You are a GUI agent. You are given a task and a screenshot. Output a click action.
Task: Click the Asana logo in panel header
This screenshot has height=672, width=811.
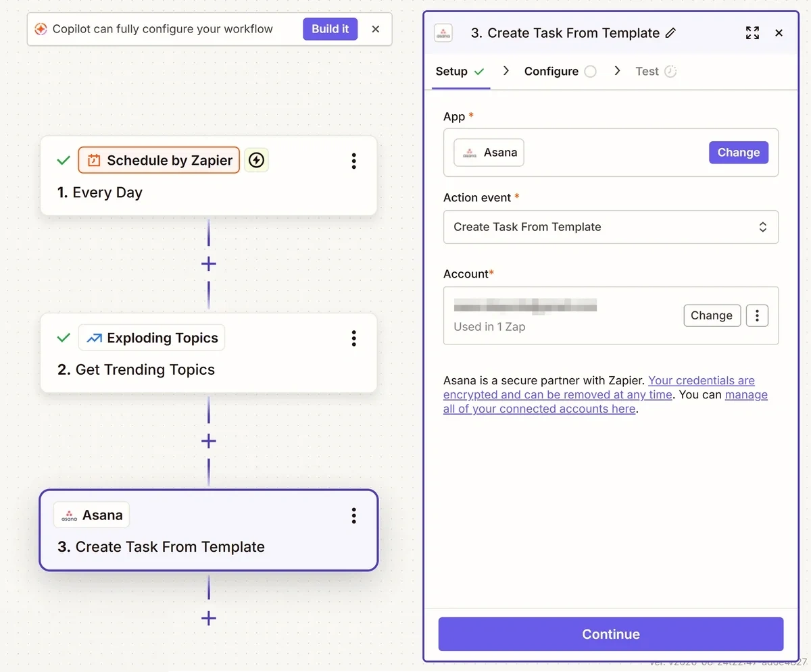click(x=443, y=33)
